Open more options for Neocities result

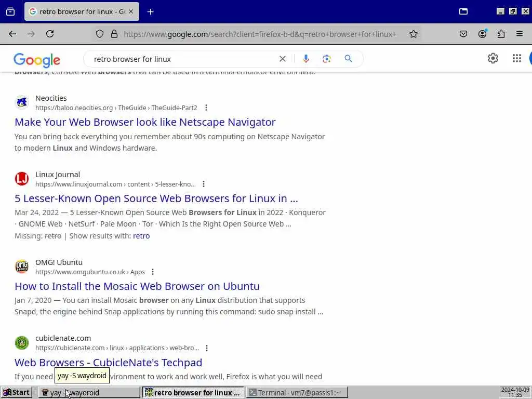(206, 108)
